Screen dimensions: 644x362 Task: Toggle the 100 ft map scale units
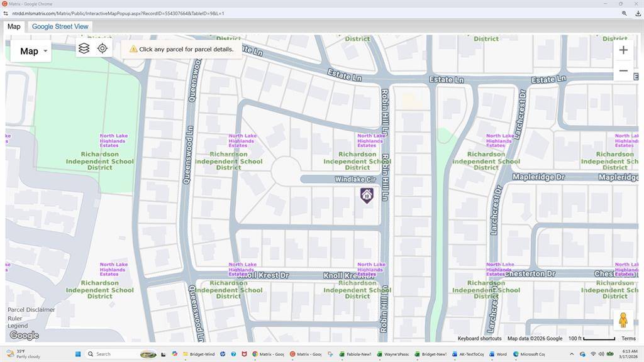tap(591, 339)
